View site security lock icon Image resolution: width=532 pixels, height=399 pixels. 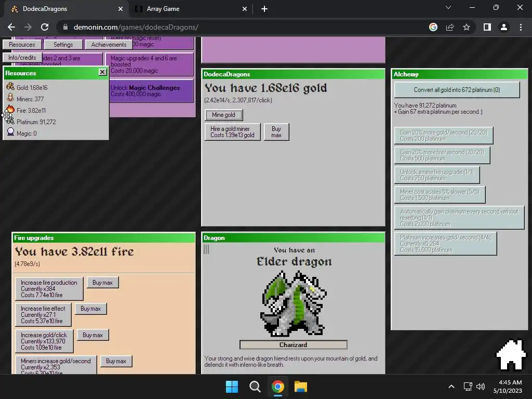coord(65,27)
